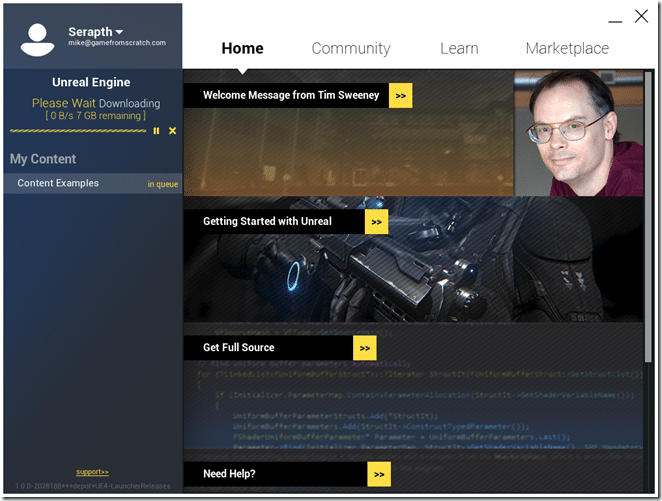This screenshot has width=662, height=501.
Task: Click the 'in queue' status label
Action: tap(163, 184)
